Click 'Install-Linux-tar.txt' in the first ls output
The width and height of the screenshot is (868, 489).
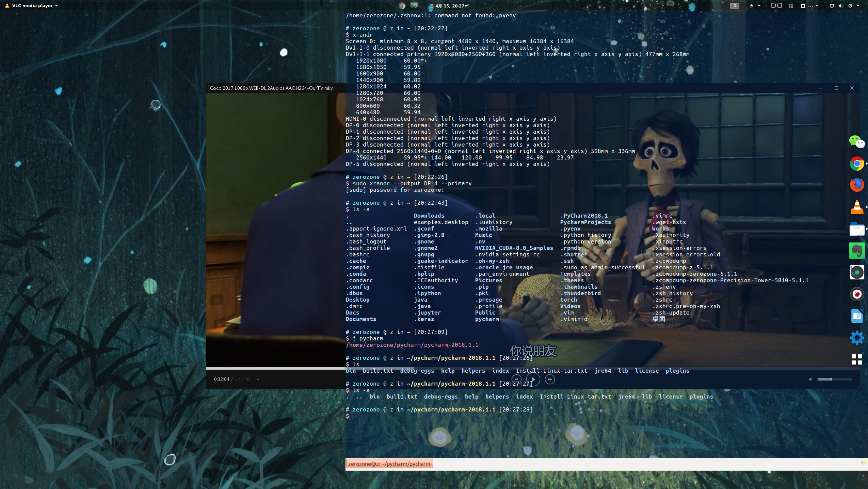click(551, 371)
